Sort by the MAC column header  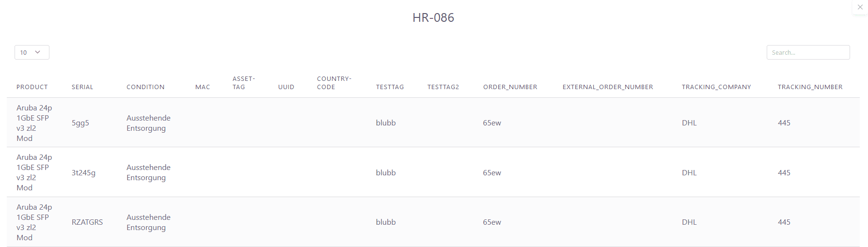point(203,87)
